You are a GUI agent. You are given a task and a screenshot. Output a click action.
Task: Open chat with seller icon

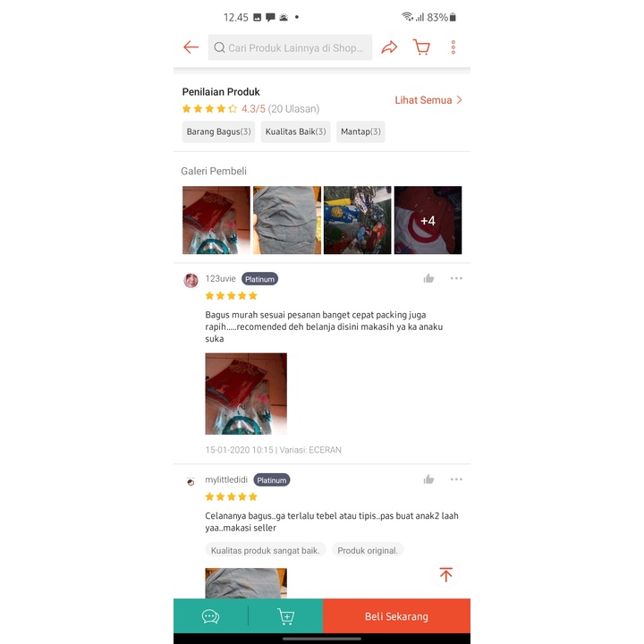[x=210, y=616]
